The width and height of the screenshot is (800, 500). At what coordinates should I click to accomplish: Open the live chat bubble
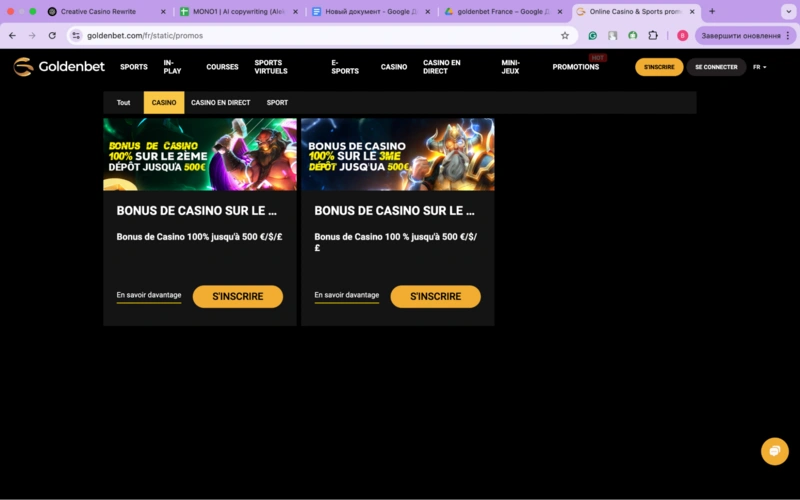click(x=774, y=451)
